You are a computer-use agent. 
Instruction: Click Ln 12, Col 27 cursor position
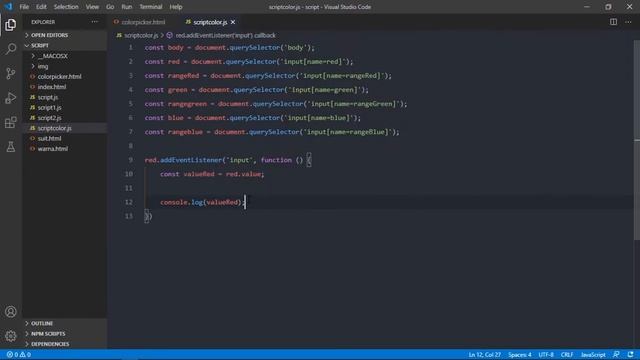(x=484, y=355)
